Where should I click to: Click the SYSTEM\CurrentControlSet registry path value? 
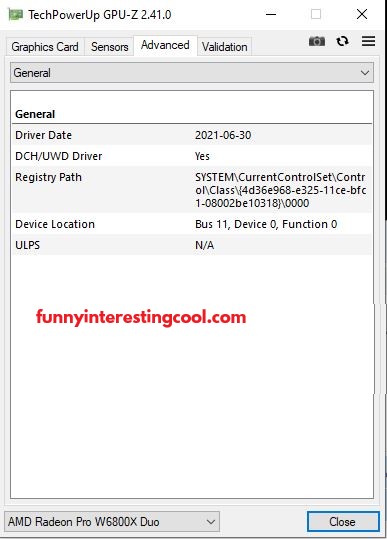click(280, 190)
